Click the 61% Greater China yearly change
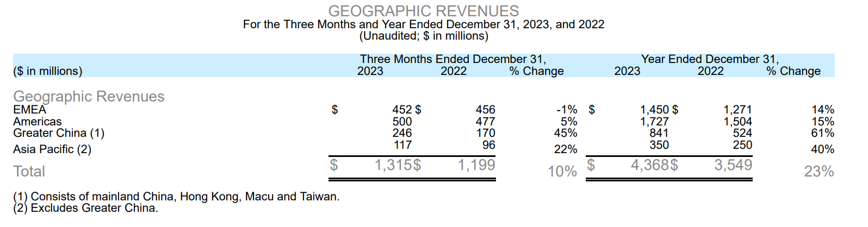 coord(822,133)
